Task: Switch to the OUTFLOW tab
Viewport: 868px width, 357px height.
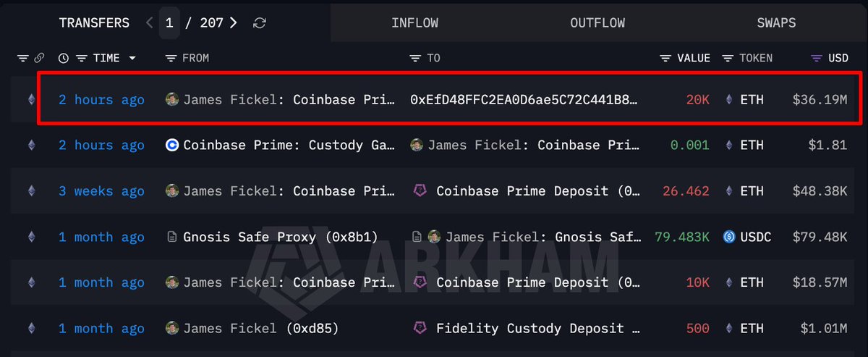Action: tap(597, 22)
